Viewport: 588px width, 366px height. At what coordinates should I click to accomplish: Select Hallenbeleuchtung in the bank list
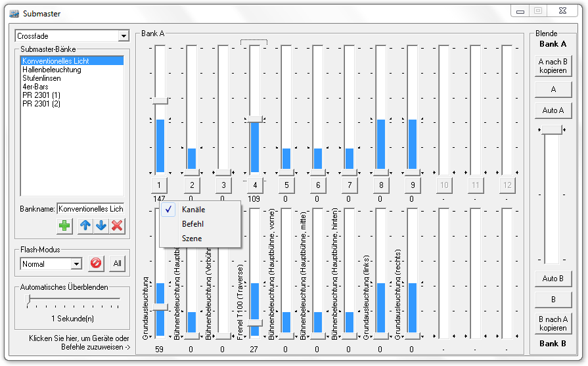click(52, 70)
